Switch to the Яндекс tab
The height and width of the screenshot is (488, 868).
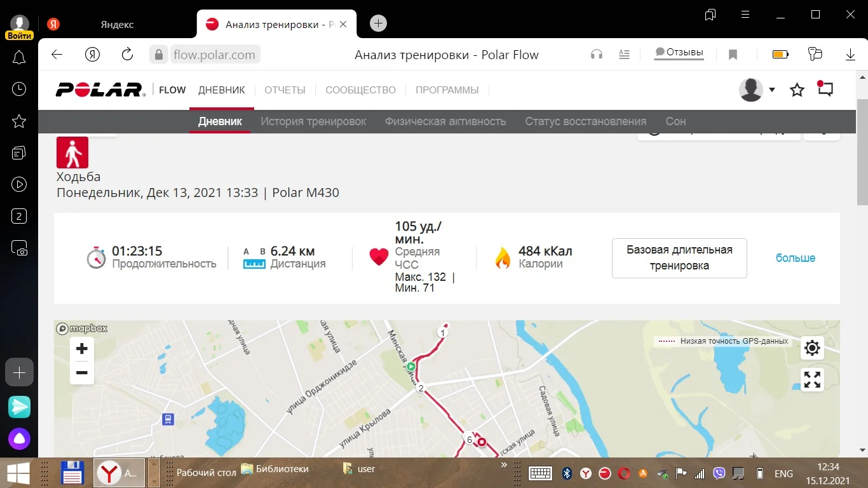pyautogui.click(x=117, y=24)
